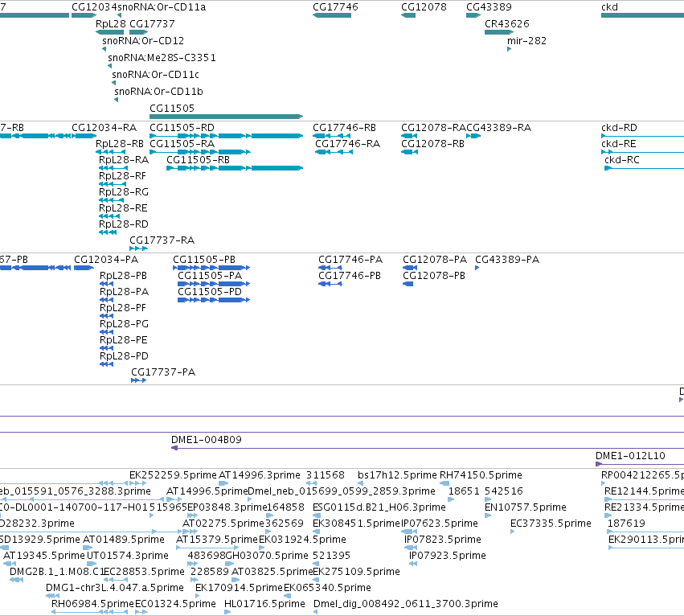The width and height of the screenshot is (684, 616).
Task: Select the bs17h12.5prime EST label
Action: point(397,475)
